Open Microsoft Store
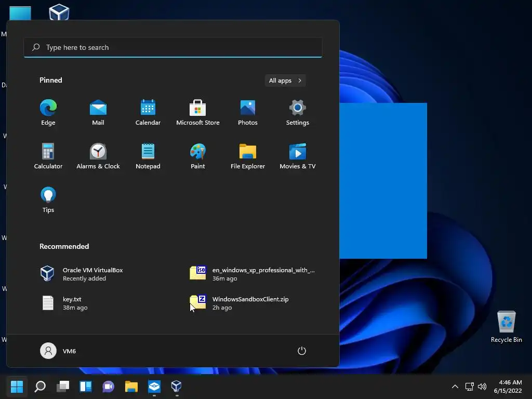This screenshot has height=399, width=532. point(198,112)
